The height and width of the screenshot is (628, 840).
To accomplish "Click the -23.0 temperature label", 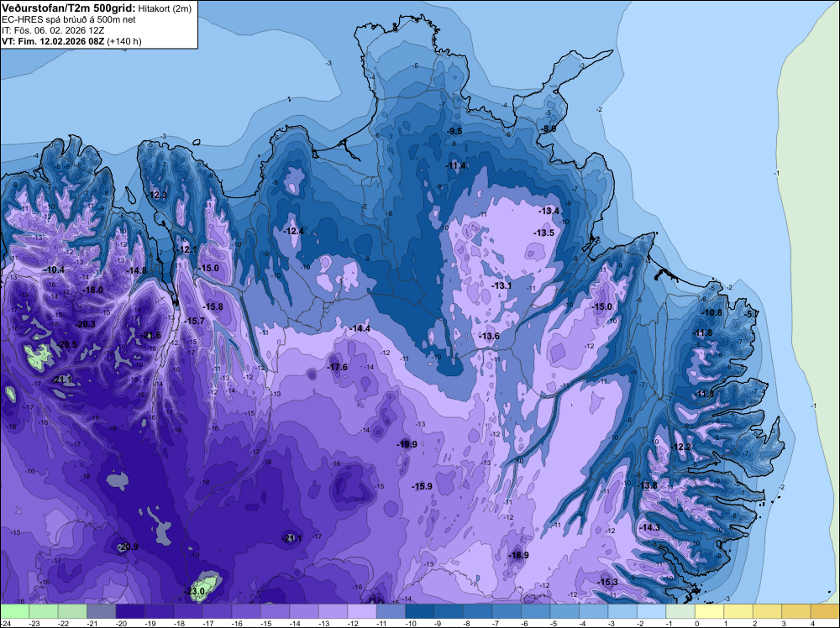I will 195,592.
